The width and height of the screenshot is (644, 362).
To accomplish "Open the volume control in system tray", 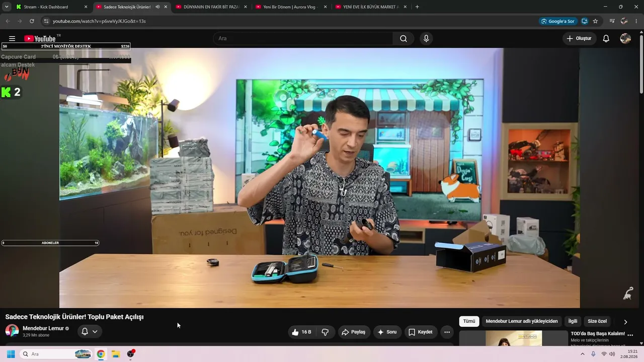I will (612, 354).
